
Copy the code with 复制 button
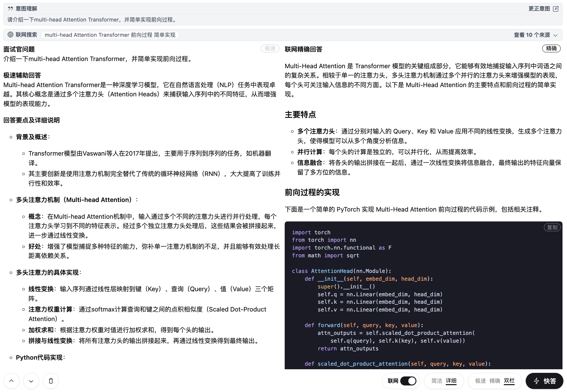tap(552, 227)
